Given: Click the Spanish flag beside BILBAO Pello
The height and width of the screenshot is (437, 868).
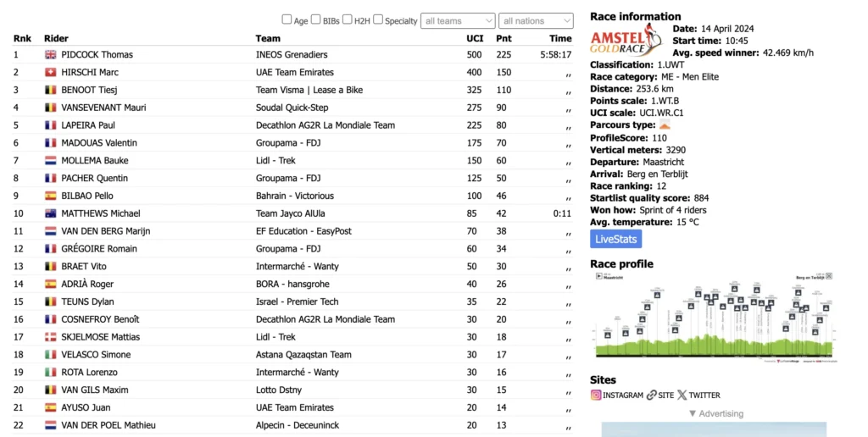Looking at the screenshot, I should [50, 196].
